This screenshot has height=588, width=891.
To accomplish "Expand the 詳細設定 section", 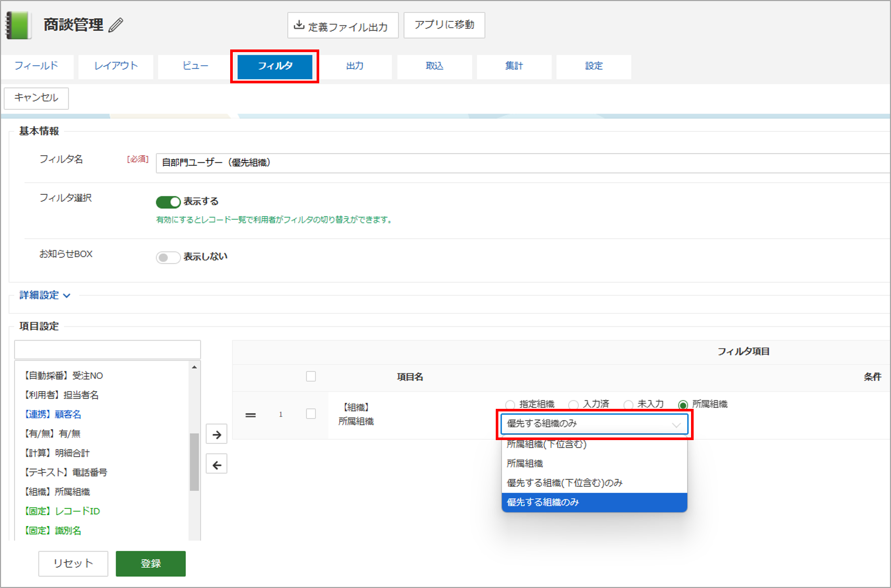I will 45,295.
